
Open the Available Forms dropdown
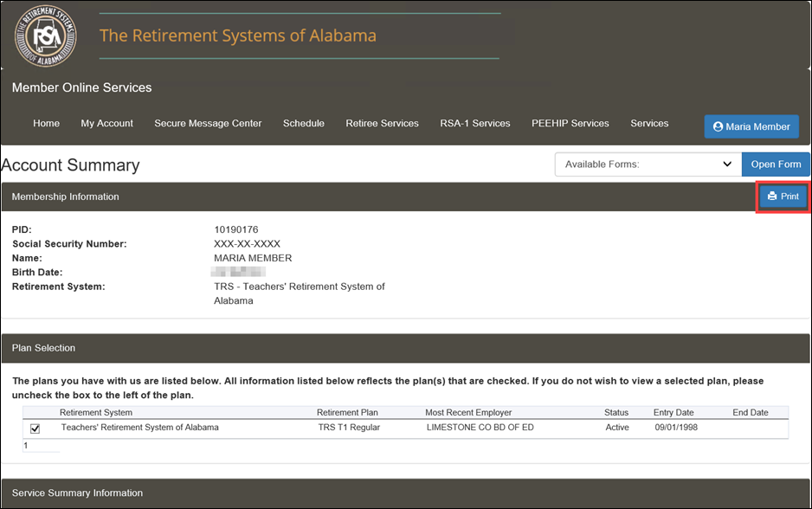[648, 164]
